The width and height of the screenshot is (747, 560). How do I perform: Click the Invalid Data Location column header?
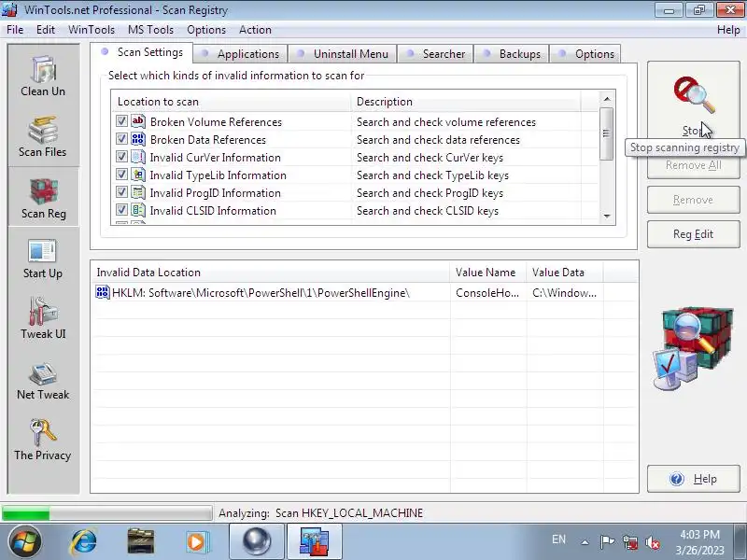point(270,273)
